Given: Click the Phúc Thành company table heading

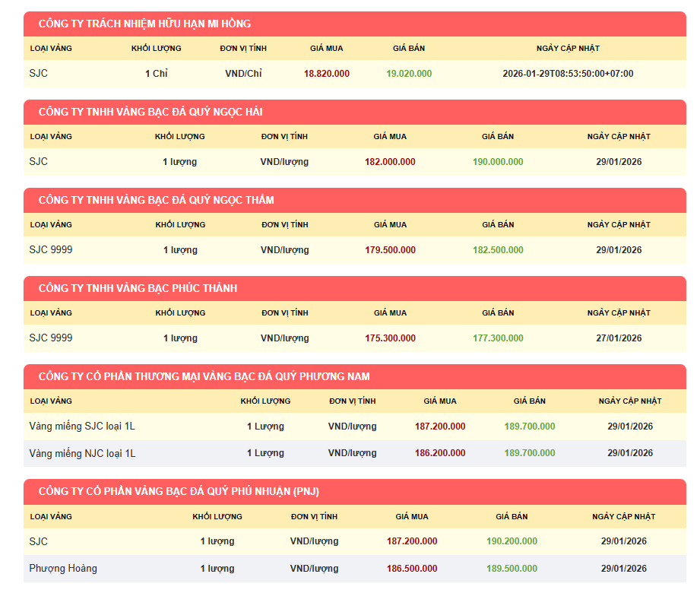Looking at the screenshot, I should pyautogui.click(x=138, y=288).
